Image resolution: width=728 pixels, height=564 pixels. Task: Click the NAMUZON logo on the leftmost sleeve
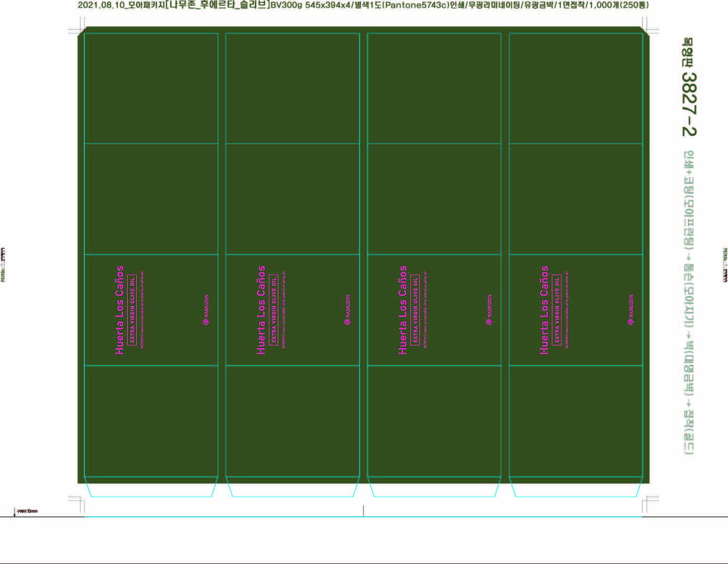206,310
